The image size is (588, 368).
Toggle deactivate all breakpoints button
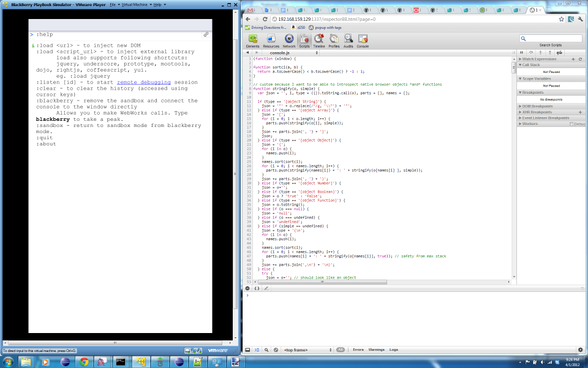(559, 53)
